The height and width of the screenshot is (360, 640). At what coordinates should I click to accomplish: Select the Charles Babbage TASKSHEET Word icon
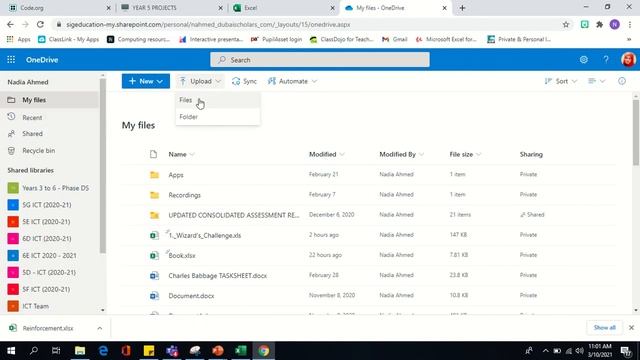[154, 276]
